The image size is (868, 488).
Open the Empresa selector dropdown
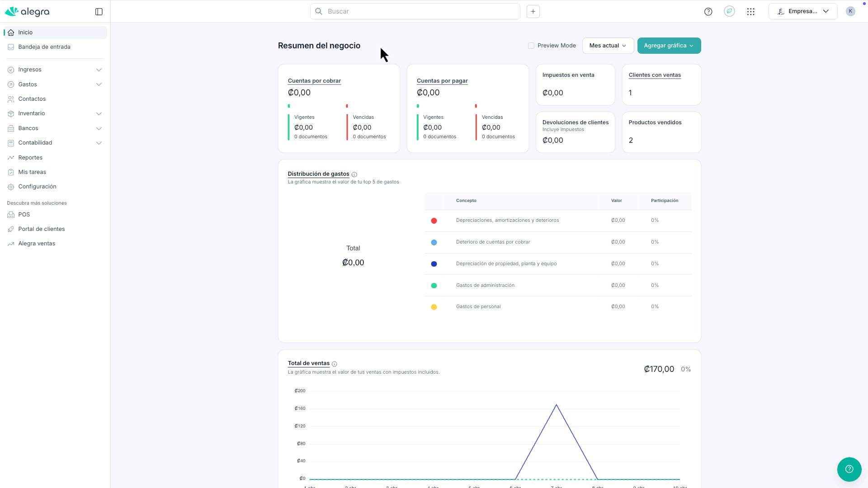coord(802,11)
